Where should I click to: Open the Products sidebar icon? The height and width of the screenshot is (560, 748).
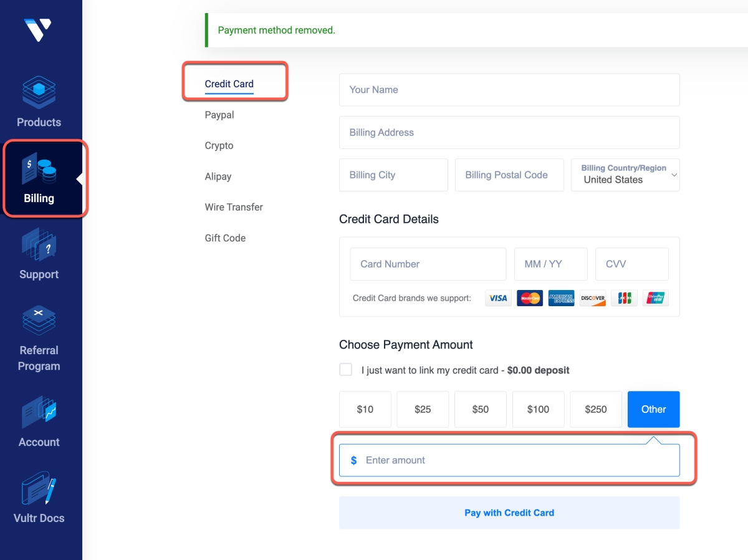[x=39, y=92]
